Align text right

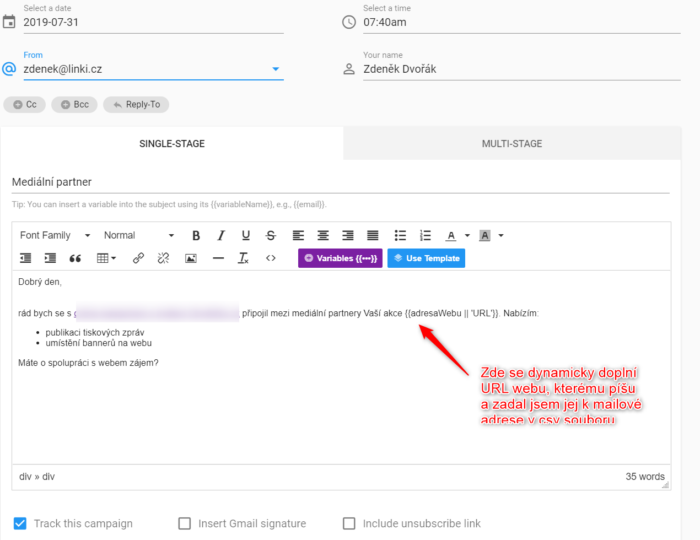click(348, 235)
